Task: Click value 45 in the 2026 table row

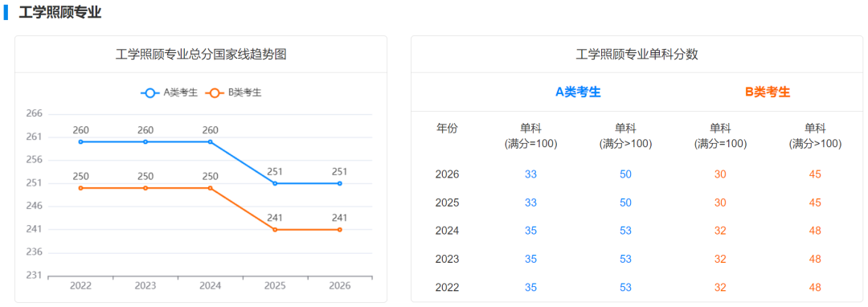Action: pos(815,174)
